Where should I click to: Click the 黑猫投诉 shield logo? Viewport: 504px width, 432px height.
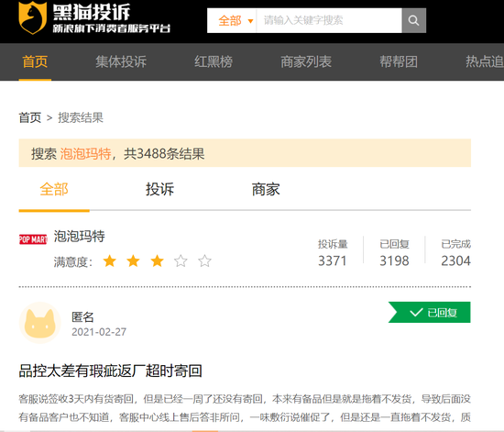coord(32,17)
